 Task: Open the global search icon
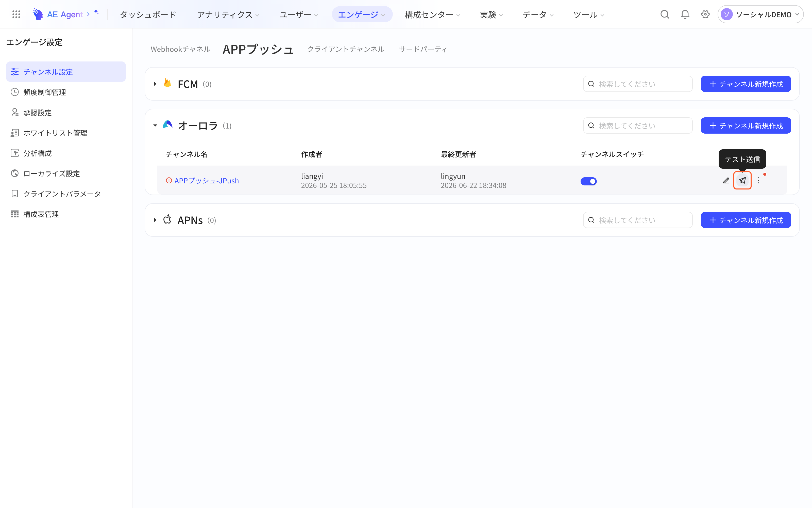665,14
